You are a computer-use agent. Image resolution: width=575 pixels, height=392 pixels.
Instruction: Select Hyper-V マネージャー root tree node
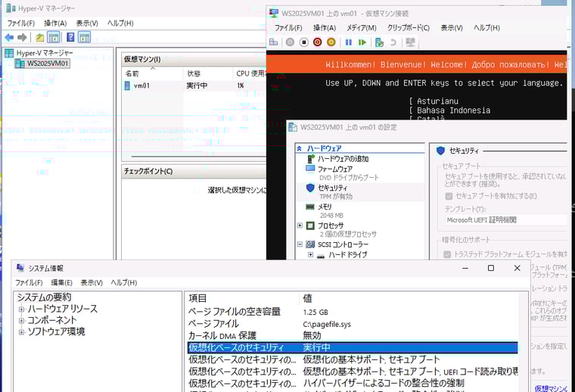coord(45,53)
